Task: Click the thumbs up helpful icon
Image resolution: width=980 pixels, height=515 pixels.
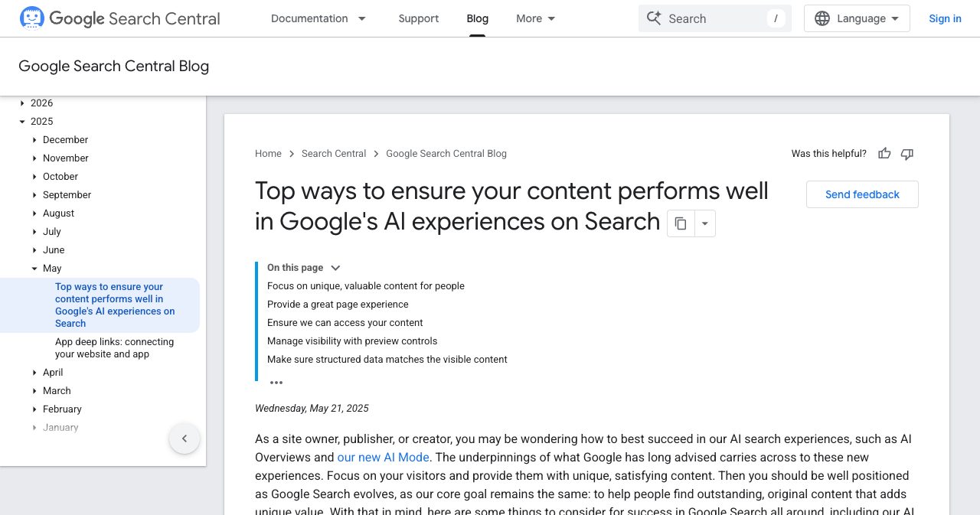Action: [x=884, y=154]
